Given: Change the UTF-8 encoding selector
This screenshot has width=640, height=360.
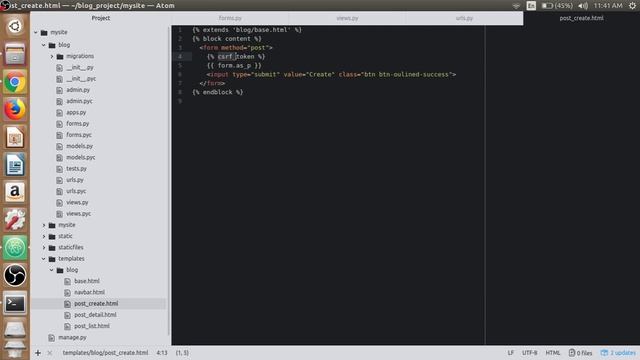Looking at the screenshot, I should point(529,353).
